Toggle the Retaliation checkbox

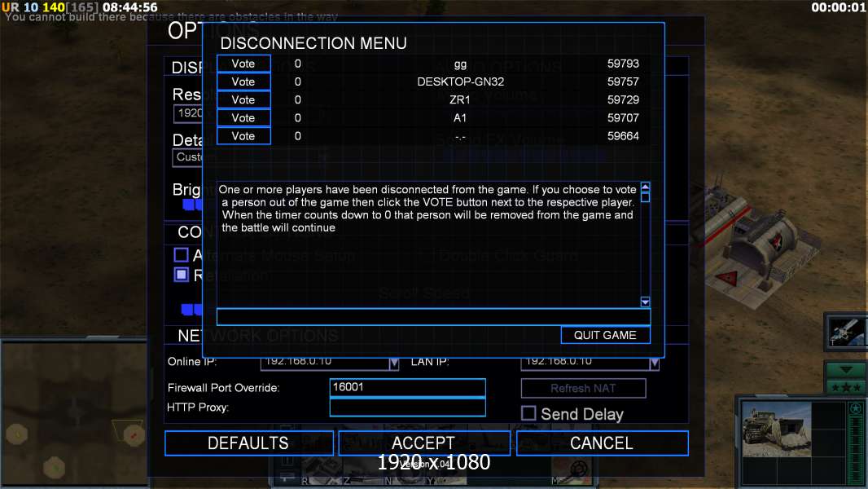(x=181, y=275)
